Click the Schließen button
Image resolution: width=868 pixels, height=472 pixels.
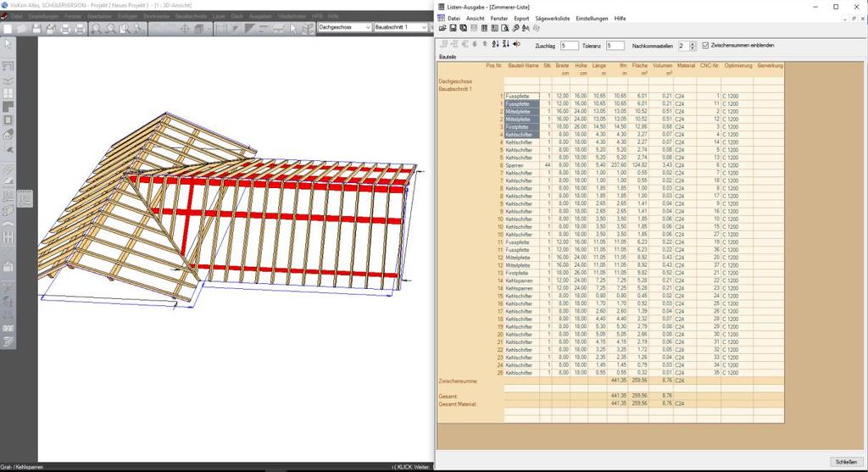846,462
